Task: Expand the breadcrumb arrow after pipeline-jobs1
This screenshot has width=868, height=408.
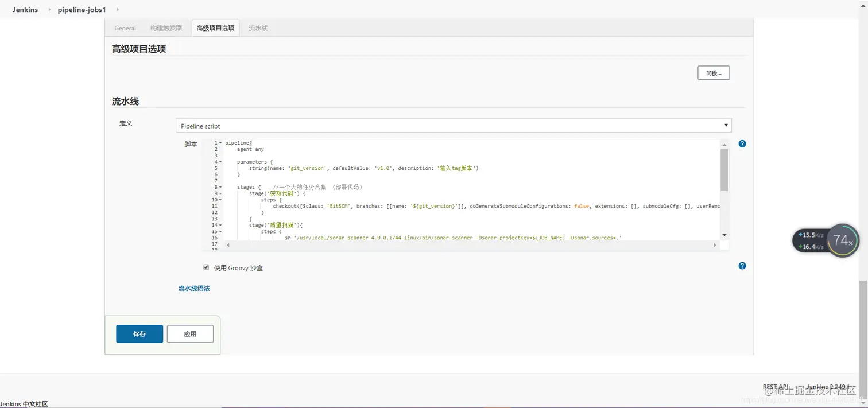Action: click(118, 10)
